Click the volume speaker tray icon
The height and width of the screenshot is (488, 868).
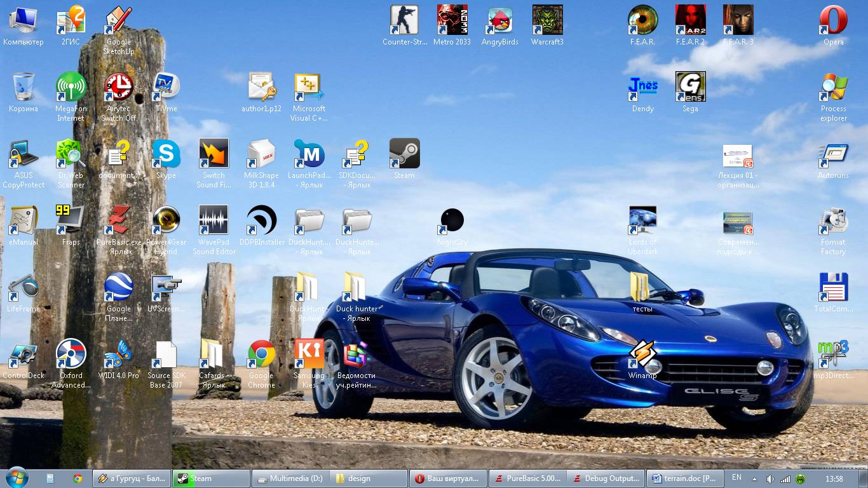[770, 478]
